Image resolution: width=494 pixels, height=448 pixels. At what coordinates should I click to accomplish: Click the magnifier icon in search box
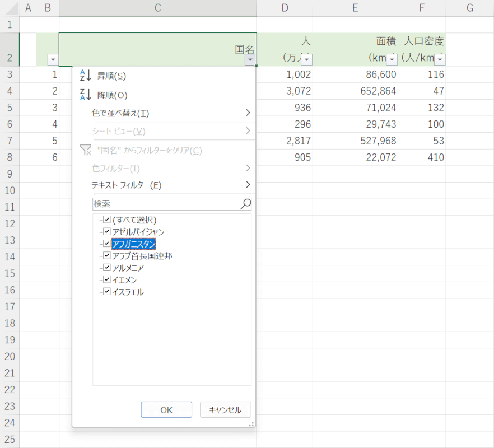point(245,204)
